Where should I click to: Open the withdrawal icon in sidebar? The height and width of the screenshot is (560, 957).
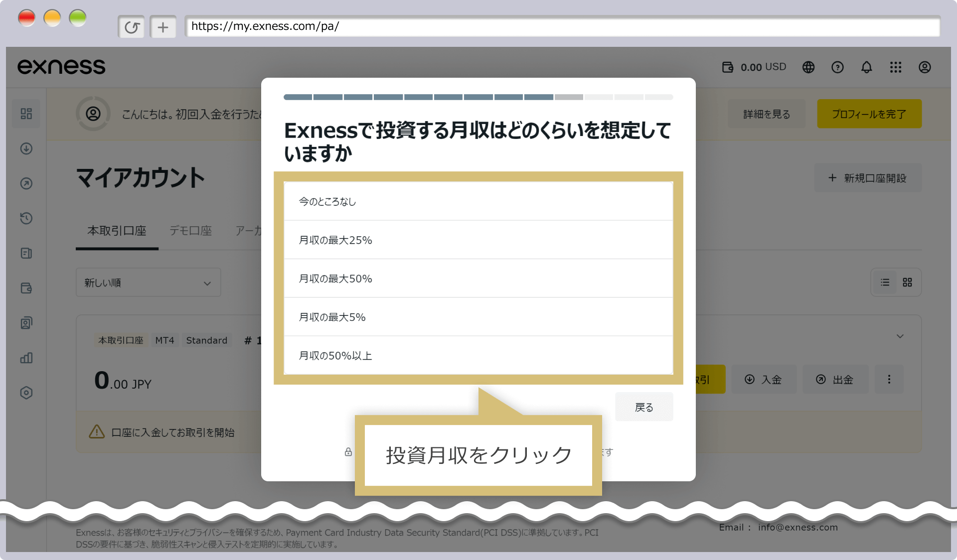click(x=26, y=183)
